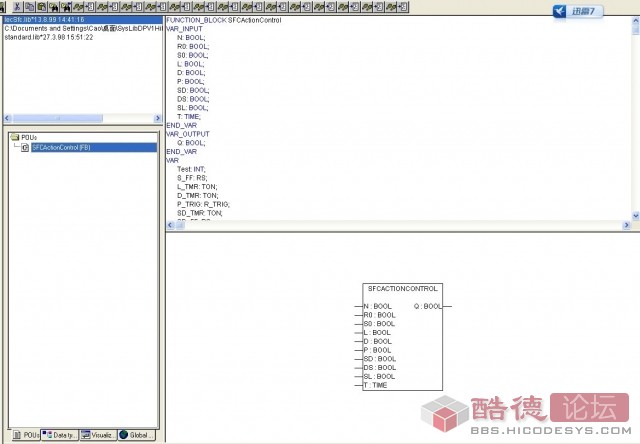Click the globe icon on the Global tab
Screen dimensions: 640x444
coord(123,435)
